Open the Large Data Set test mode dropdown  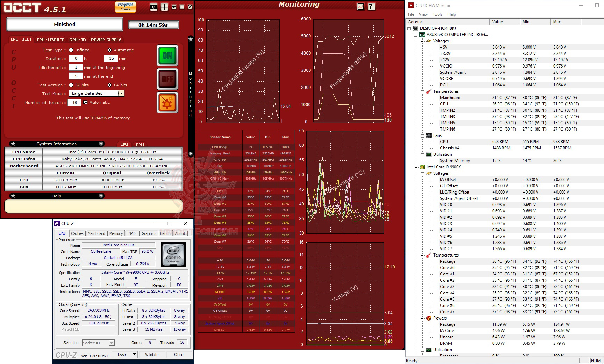click(121, 93)
